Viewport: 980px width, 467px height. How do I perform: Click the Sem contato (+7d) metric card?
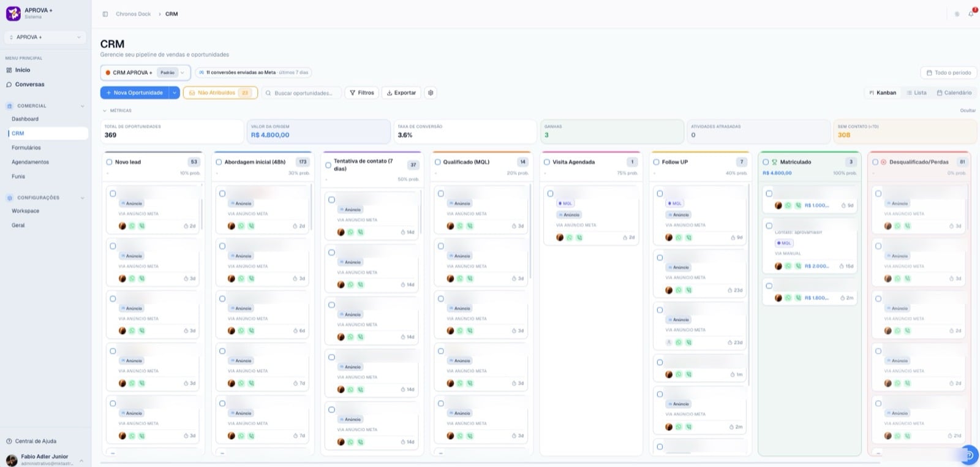[905, 131]
